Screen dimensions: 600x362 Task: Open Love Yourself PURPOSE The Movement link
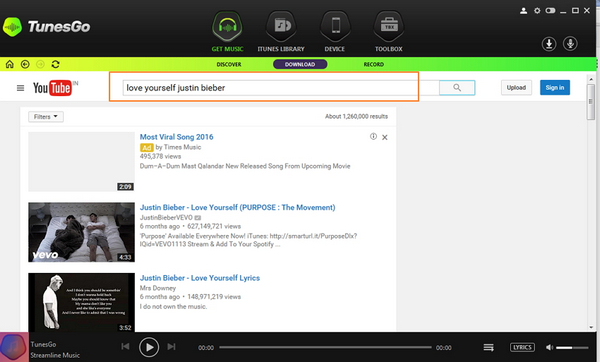(x=237, y=207)
